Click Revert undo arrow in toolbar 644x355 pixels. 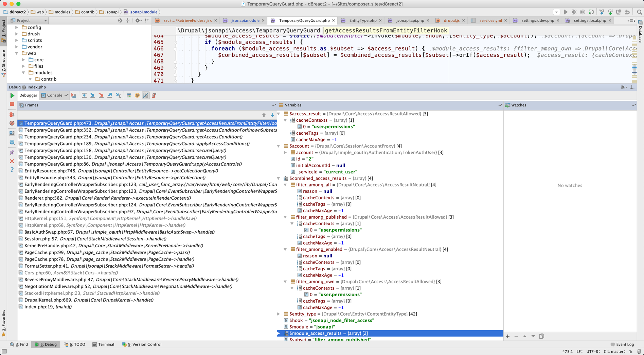point(627,12)
